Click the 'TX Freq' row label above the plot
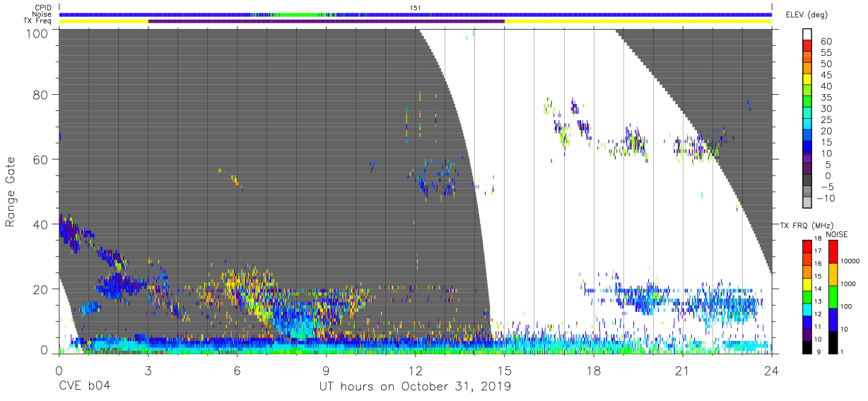Screen dimensions: 868x401 [x=39, y=21]
